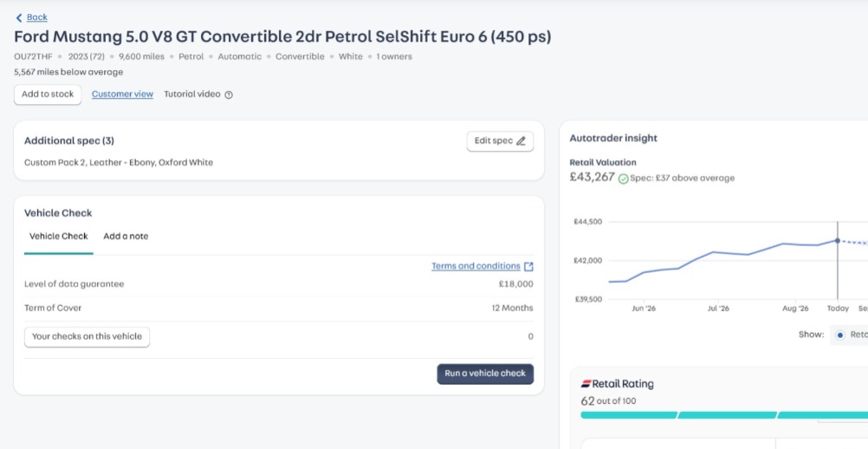Click the Retail Rating logo icon
Viewport: 868px width, 449px height.
586,384
